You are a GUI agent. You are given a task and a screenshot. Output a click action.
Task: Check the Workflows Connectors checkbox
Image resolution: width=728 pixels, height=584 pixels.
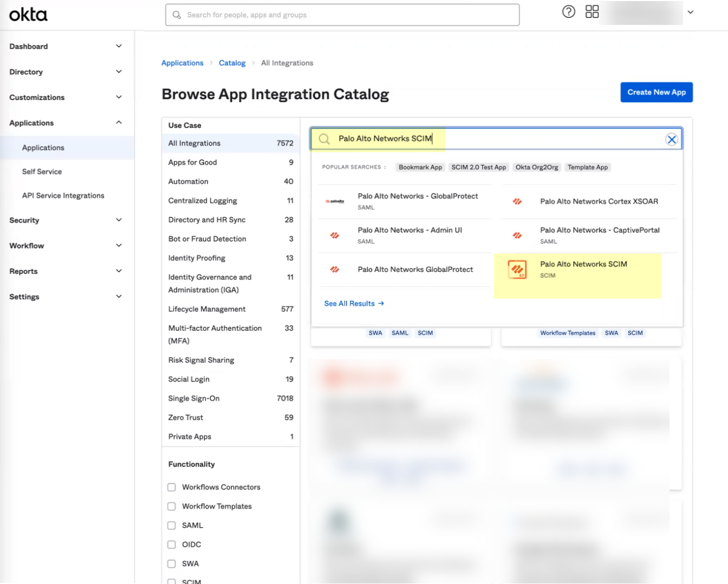pyautogui.click(x=172, y=487)
